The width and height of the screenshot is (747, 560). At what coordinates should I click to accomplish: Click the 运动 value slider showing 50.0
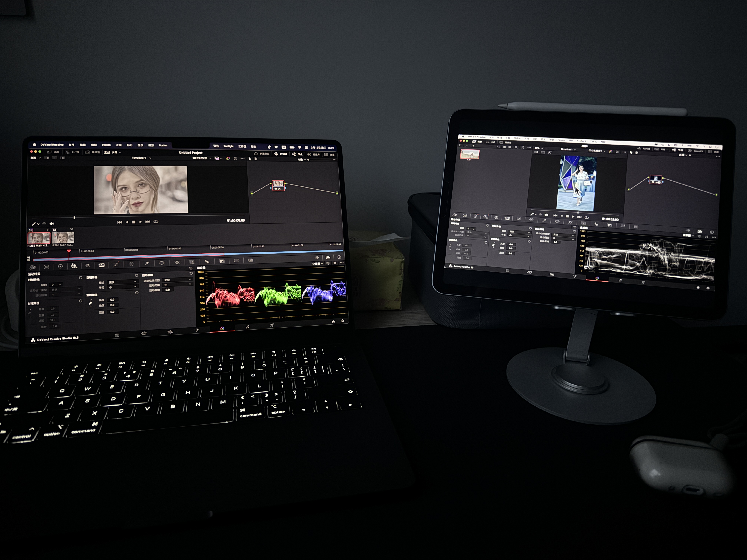(x=52, y=320)
